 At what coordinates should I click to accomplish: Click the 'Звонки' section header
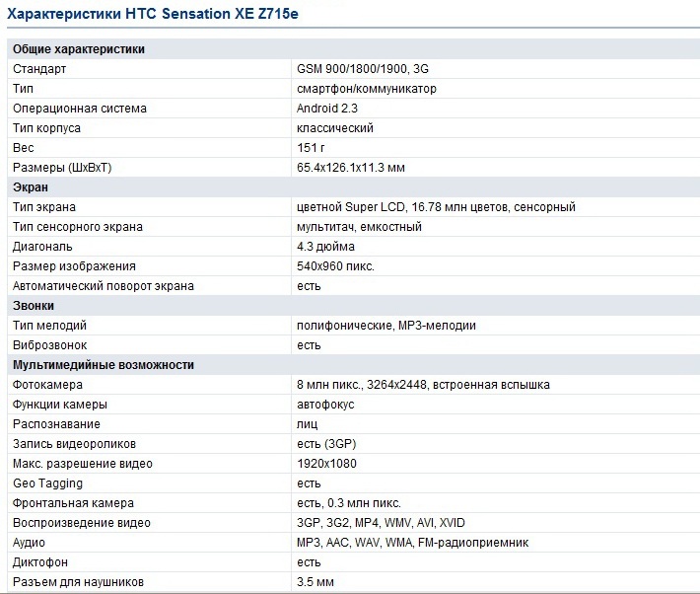[x=34, y=306]
